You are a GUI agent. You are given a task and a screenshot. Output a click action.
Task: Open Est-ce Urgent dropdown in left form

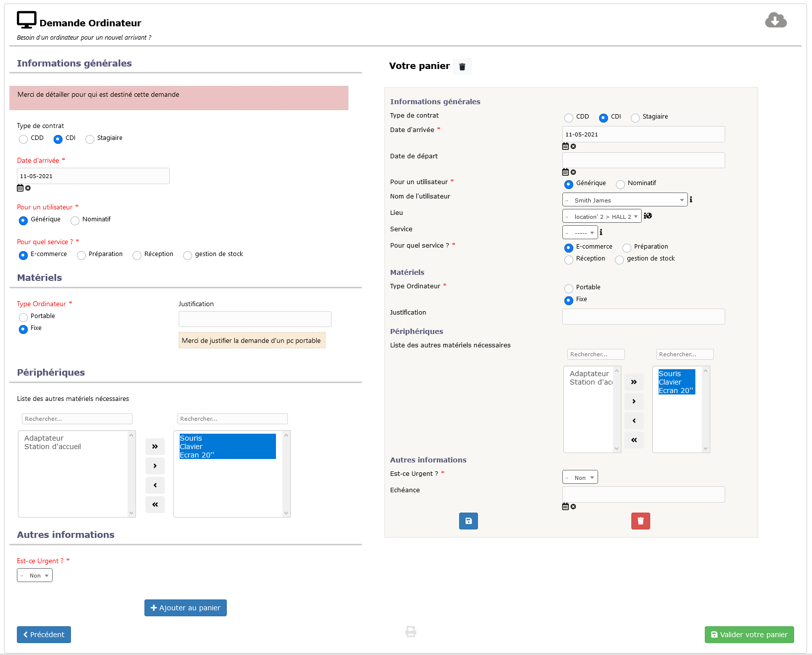[35, 576]
